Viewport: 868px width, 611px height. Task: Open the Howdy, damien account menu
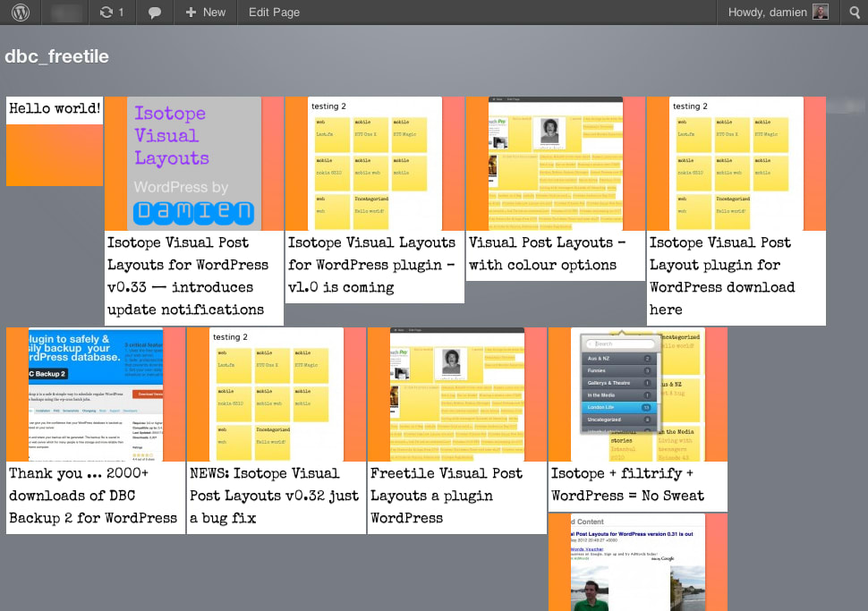pos(778,13)
